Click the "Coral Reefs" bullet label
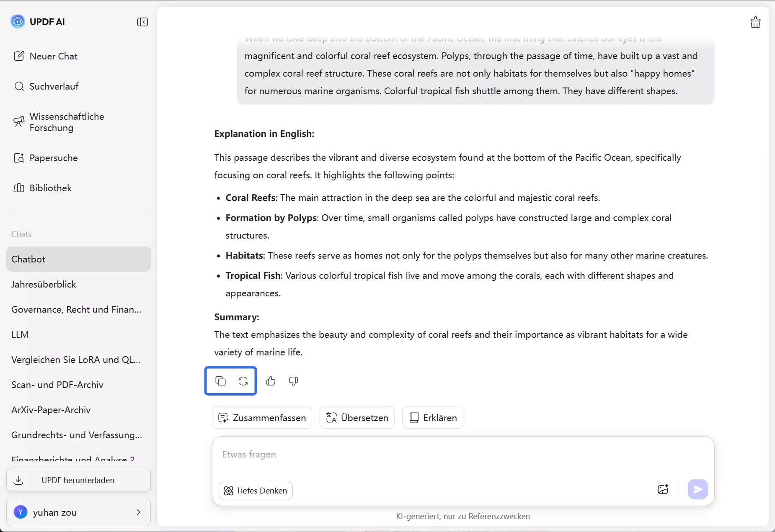The image size is (775, 532). coord(251,198)
